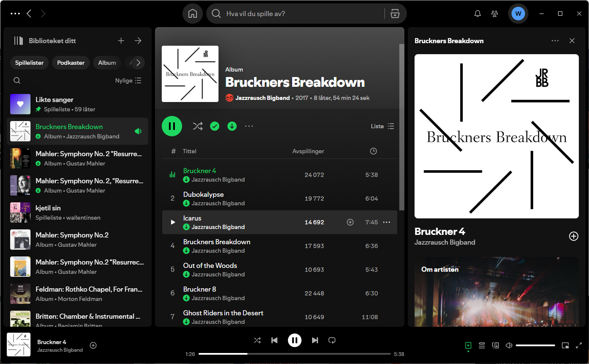Select the Spillelister filter chip

pos(30,63)
